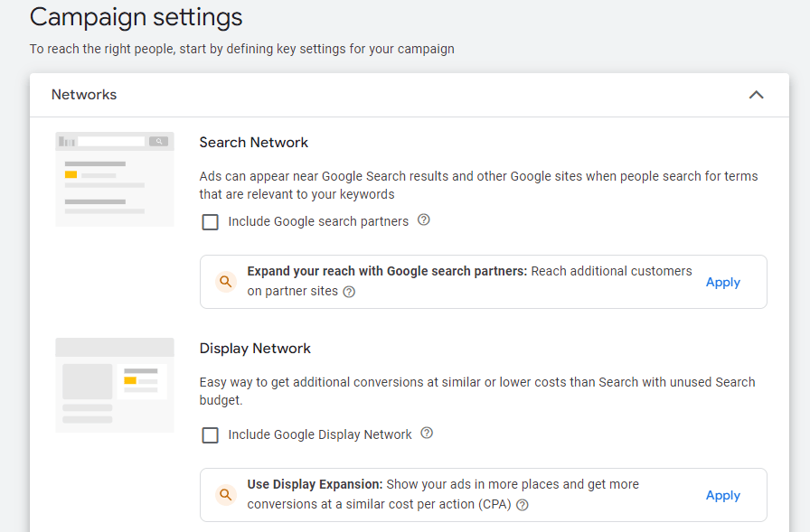Click the Search Network heading
810x532 pixels.
click(254, 143)
